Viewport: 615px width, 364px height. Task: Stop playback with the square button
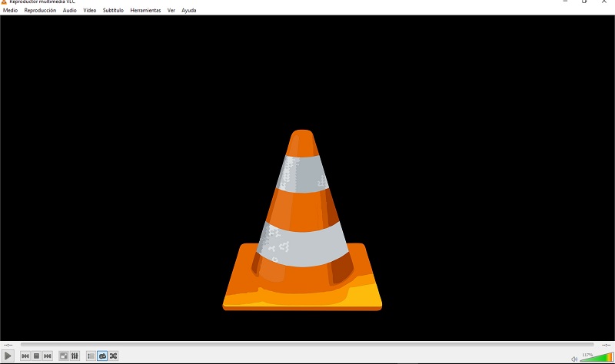pos(36,356)
